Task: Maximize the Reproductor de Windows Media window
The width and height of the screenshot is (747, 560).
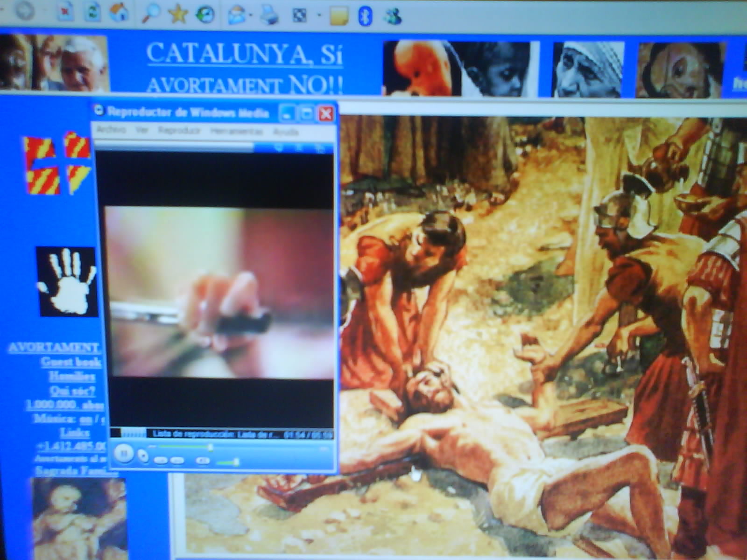Action: 306,113
